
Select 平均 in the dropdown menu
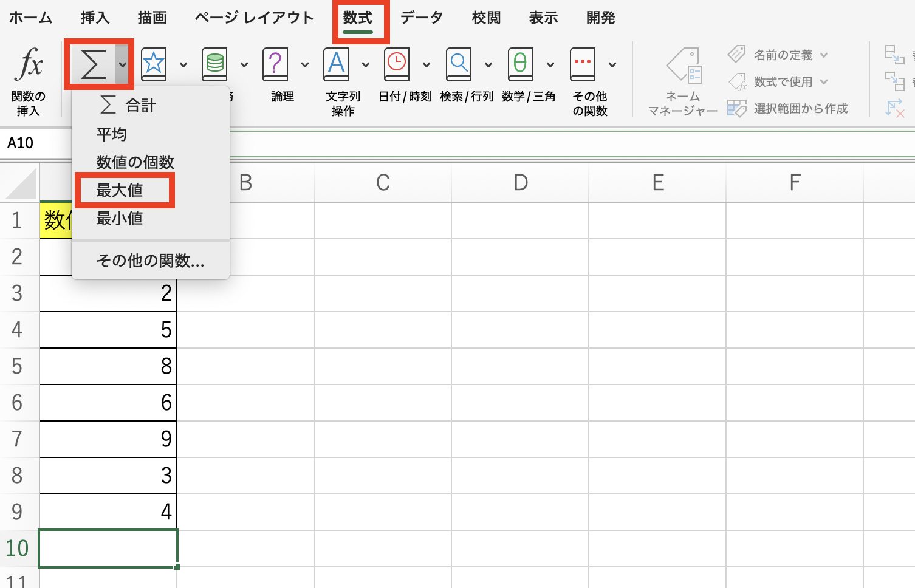pyautogui.click(x=112, y=134)
